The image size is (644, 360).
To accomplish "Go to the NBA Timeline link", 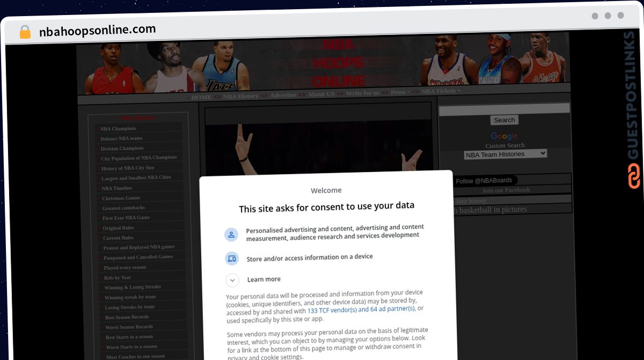I will click(117, 188).
